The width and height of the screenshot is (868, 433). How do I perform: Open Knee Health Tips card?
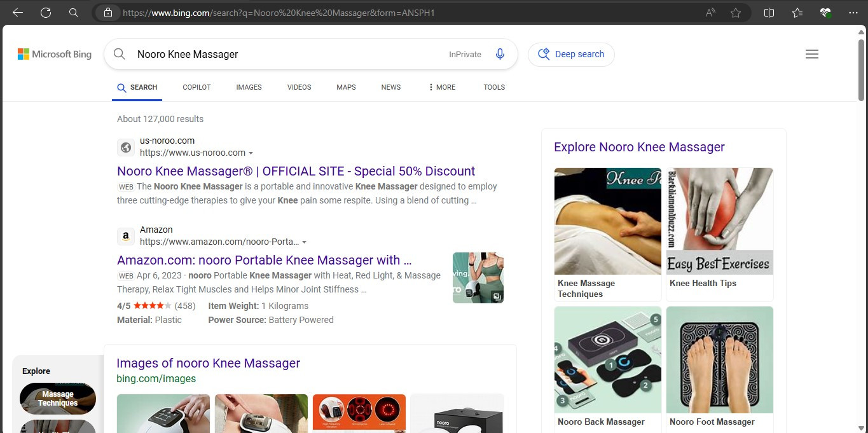[x=719, y=234]
